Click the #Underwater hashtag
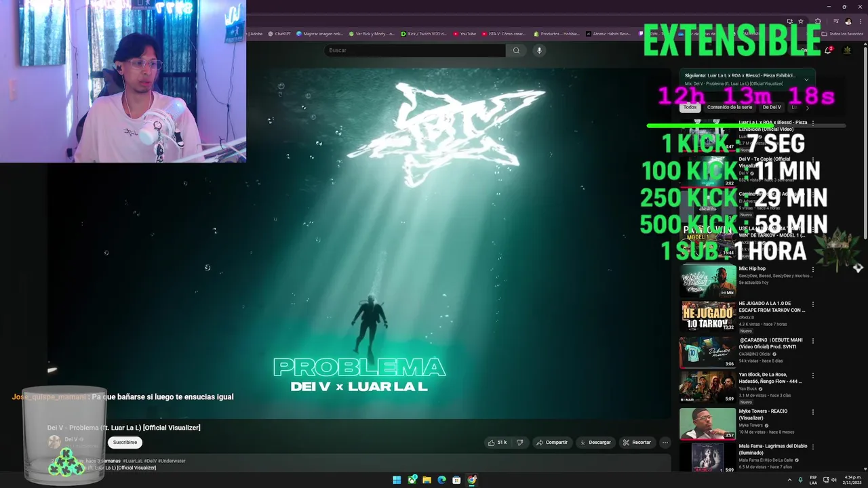 click(x=172, y=461)
